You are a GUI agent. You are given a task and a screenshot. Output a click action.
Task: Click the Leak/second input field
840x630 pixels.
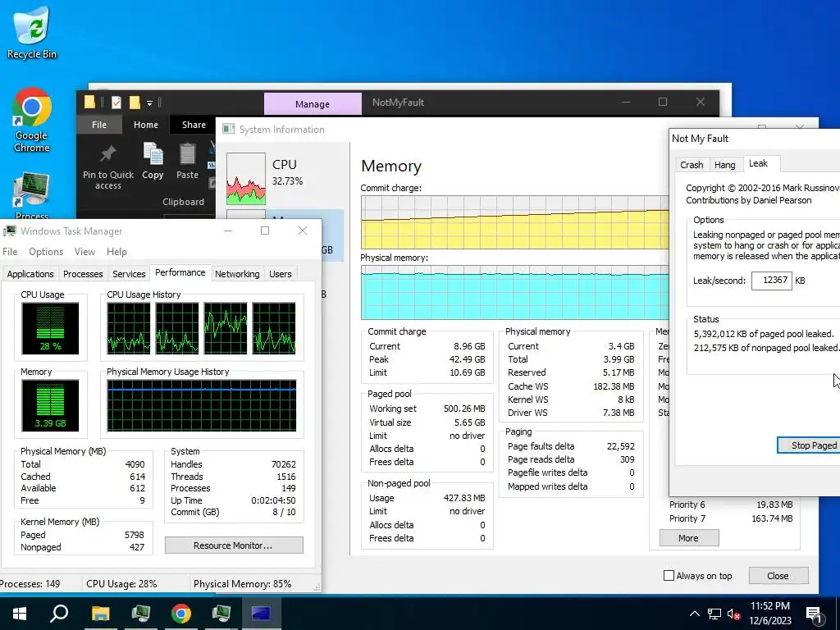click(x=771, y=281)
